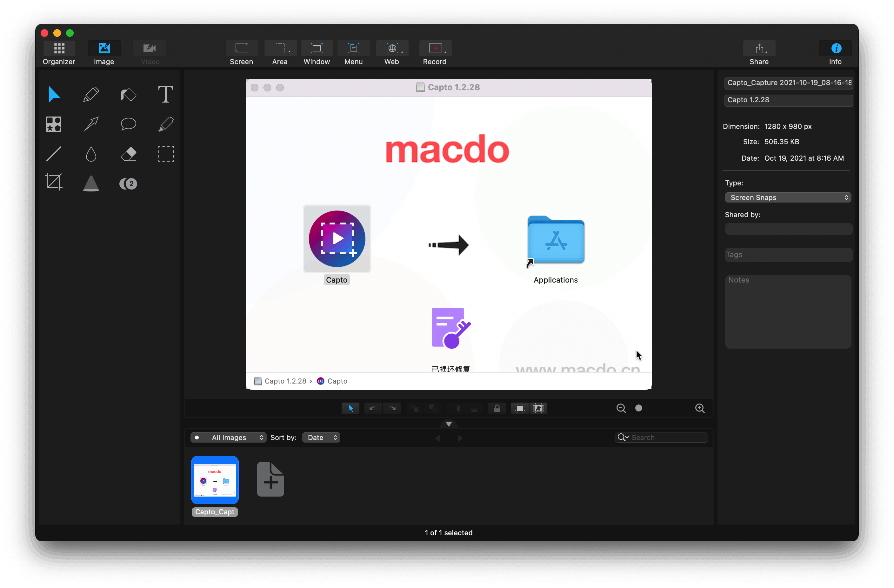Open the Area capture dropdown
Viewport: 894px width, 588px height.
point(280,53)
